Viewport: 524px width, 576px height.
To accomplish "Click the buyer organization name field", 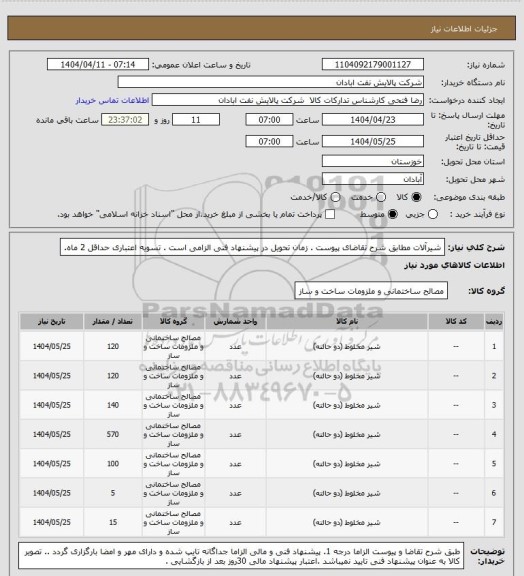I will [270, 82].
